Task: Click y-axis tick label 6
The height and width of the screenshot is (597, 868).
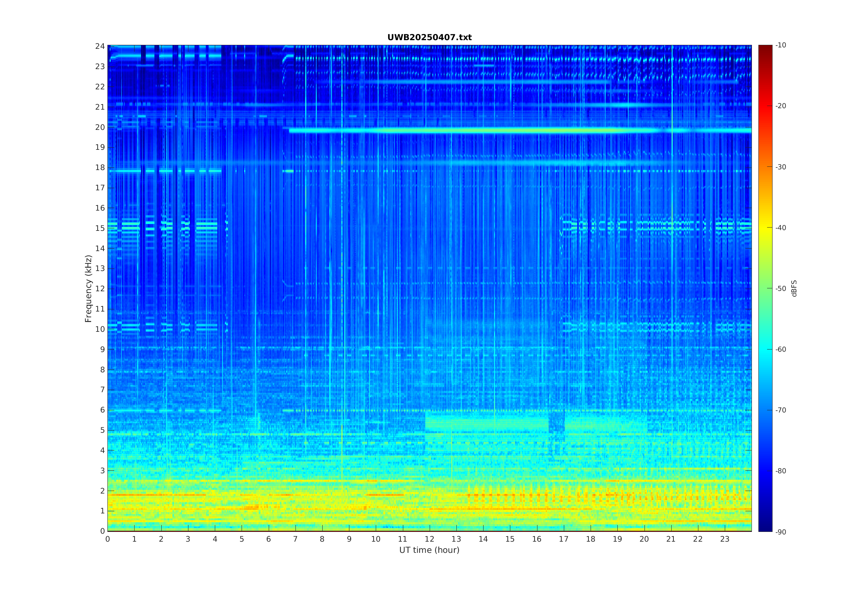Action: pos(102,410)
